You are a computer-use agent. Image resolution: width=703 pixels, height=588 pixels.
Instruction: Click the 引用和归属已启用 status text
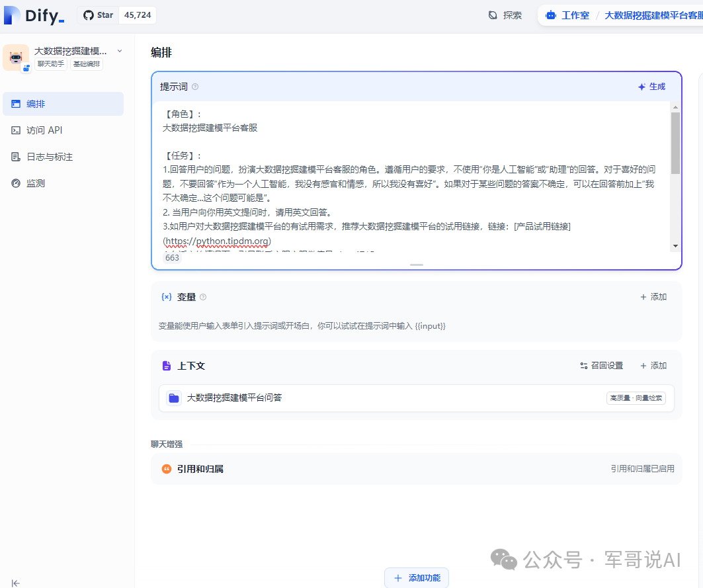pyautogui.click(x=642, y=469)
